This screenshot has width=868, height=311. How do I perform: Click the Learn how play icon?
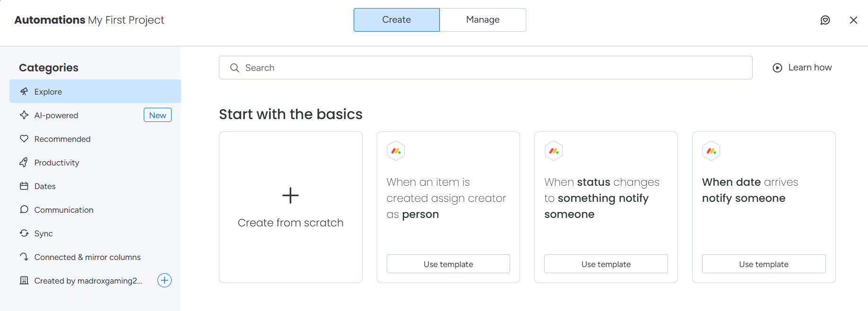click(777, 68)
